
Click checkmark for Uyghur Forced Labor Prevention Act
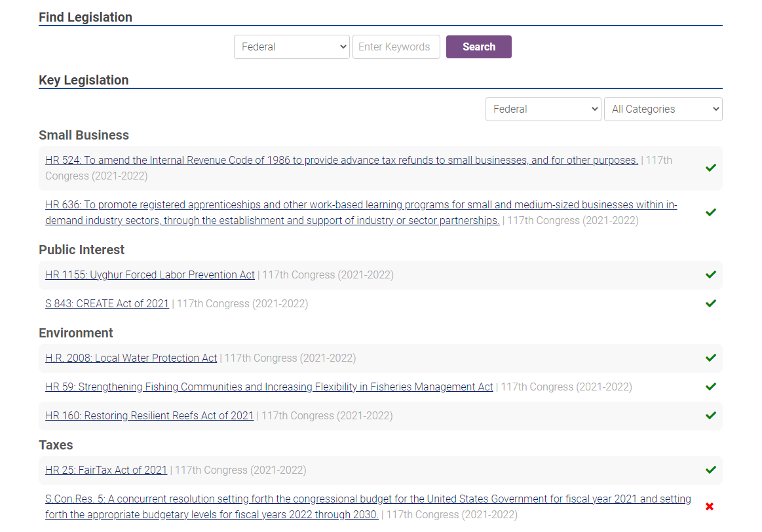[x=710, y=275]
